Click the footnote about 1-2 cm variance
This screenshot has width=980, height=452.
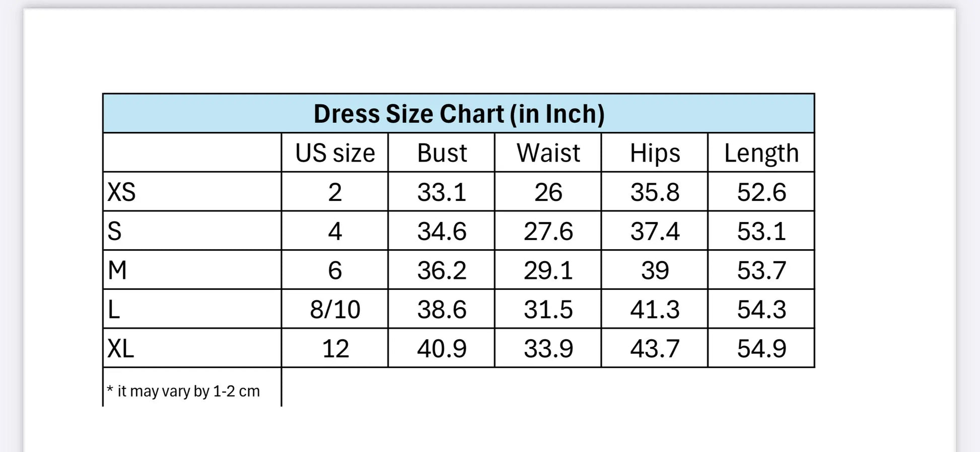[184, 391]
